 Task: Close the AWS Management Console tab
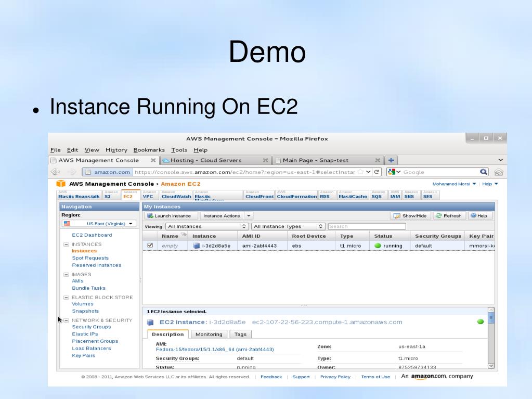153,160
